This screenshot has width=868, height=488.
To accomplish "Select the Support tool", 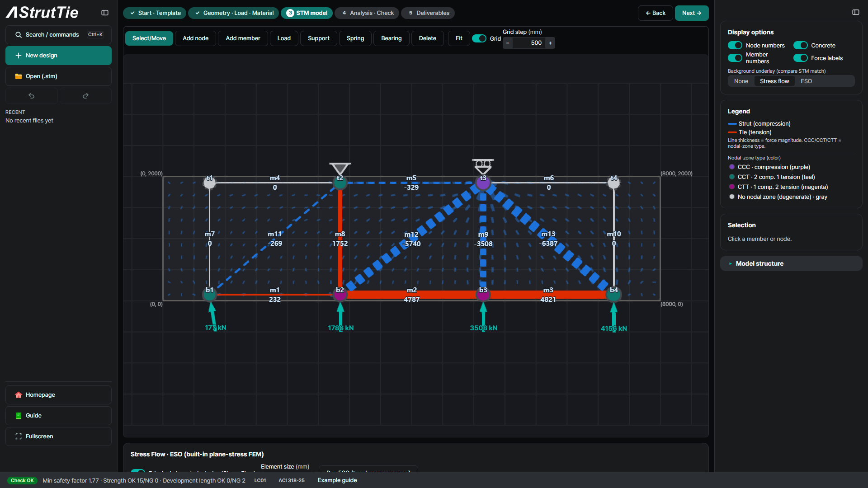I will click(x=319, y=38).
